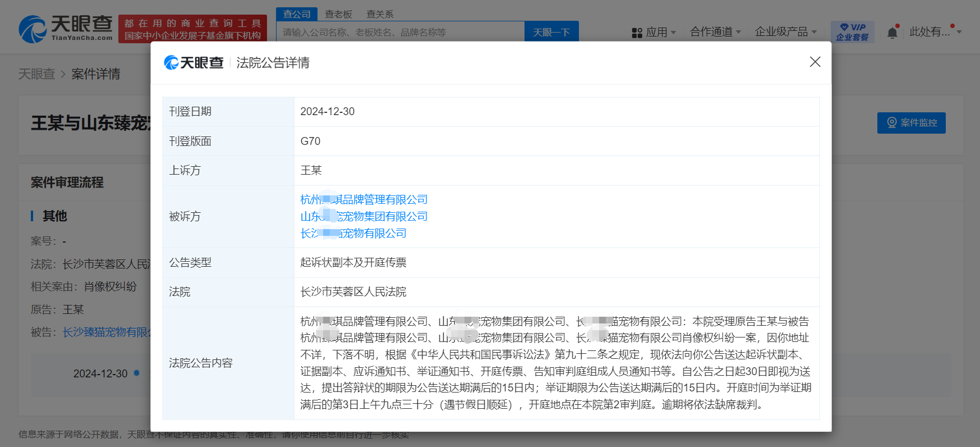Focus the company name search field
This screenshot has height=447, width=980.
coord(401,33)
